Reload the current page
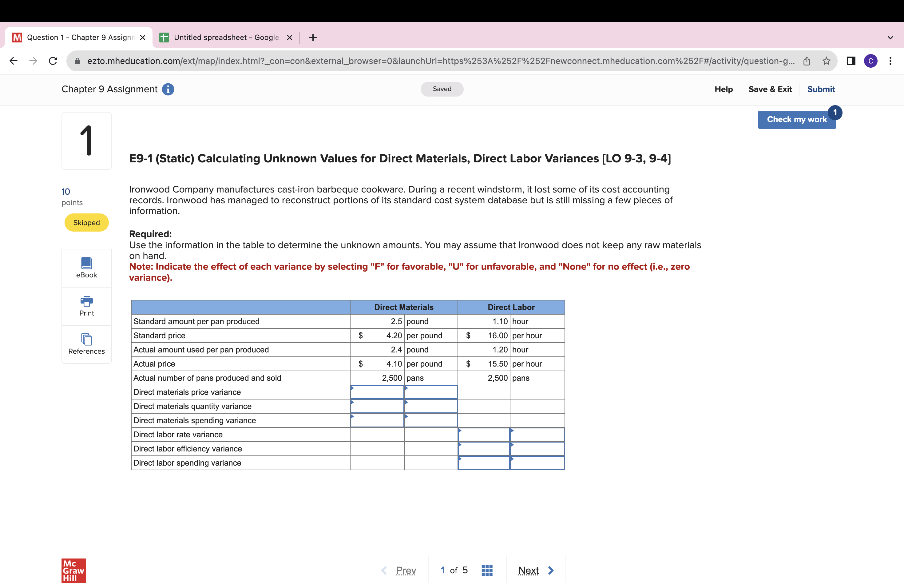This screenshot has width=904, height=588. click(53, 61)
